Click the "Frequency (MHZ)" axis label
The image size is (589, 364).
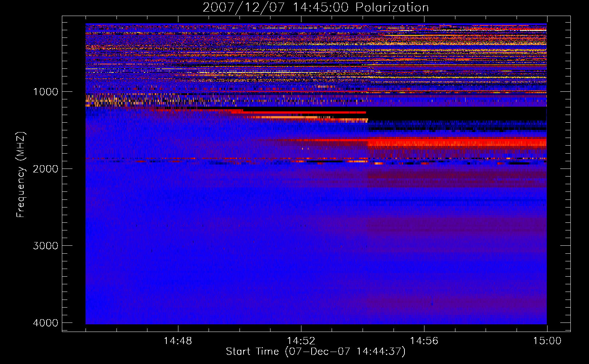coord(21,175)
